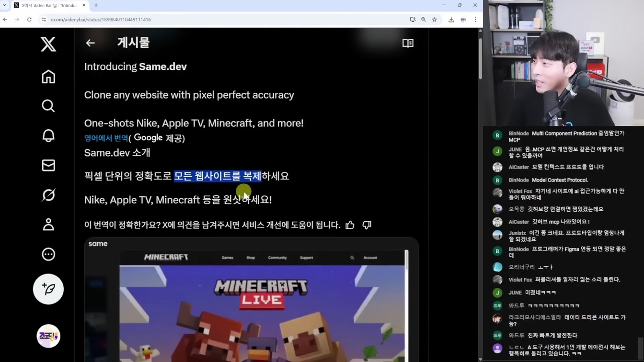Click the page vertical scrollbar thumb
Screen dimensions: 644x362
pos(480,59)
